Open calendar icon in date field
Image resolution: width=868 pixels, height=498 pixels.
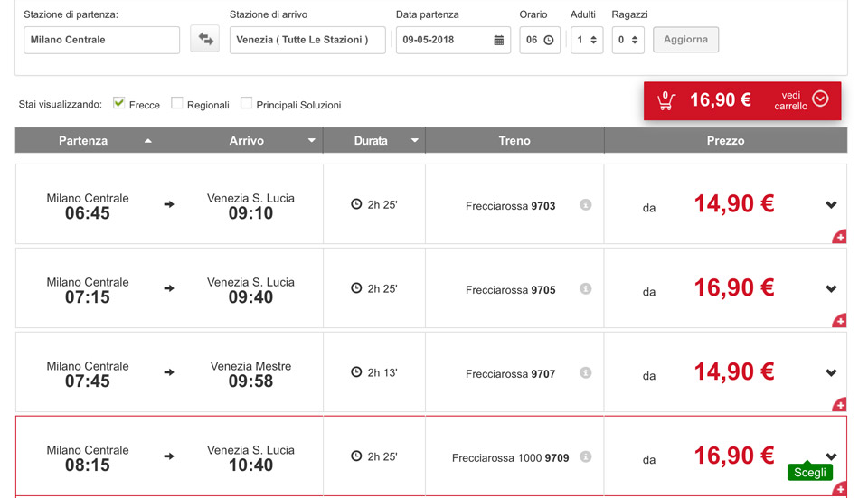[499, 41]
